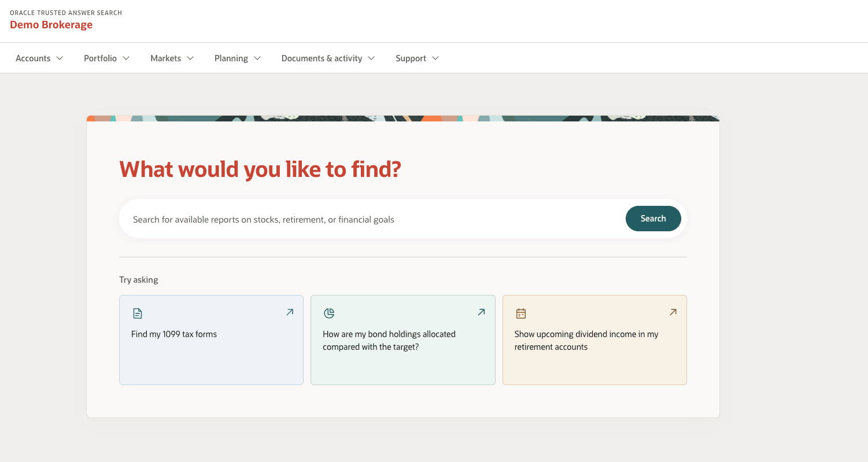Open the Markets menu

[172, 58]
